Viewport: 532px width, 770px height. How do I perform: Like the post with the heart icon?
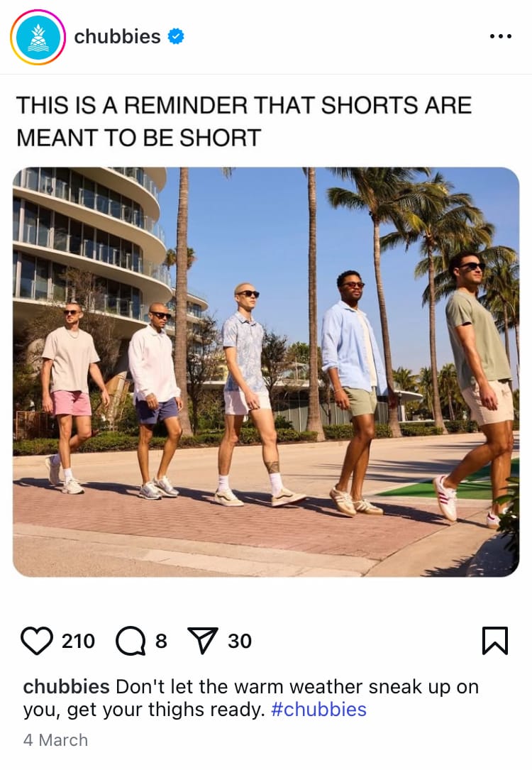pyautogui.click(x=37, y=641)
